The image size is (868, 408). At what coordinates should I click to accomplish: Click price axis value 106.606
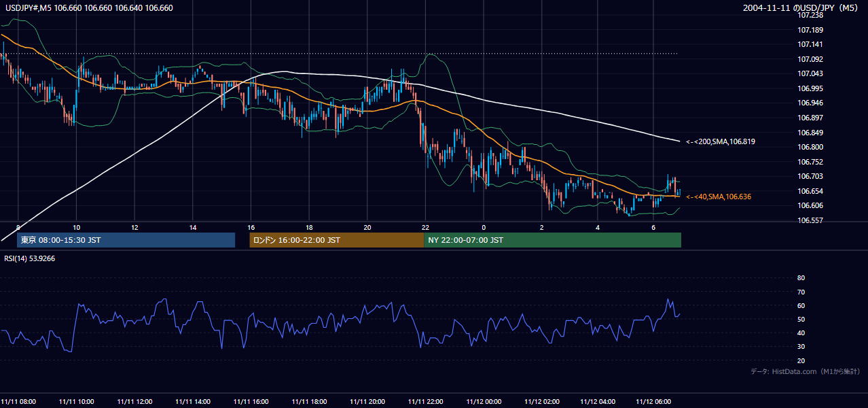810,205
